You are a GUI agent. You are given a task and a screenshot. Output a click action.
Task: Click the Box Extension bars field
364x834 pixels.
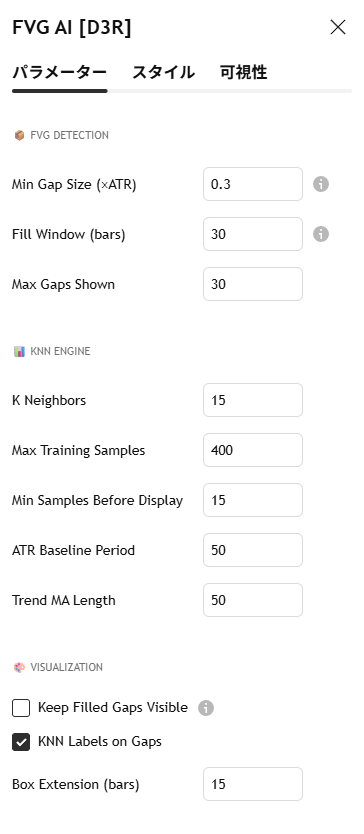pyautogui.click(x=253, y=784)
